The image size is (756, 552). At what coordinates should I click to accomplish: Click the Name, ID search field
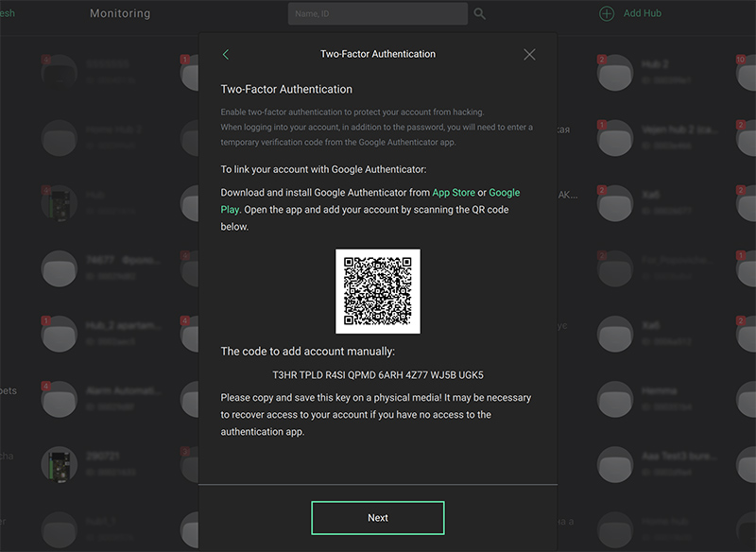377,13
